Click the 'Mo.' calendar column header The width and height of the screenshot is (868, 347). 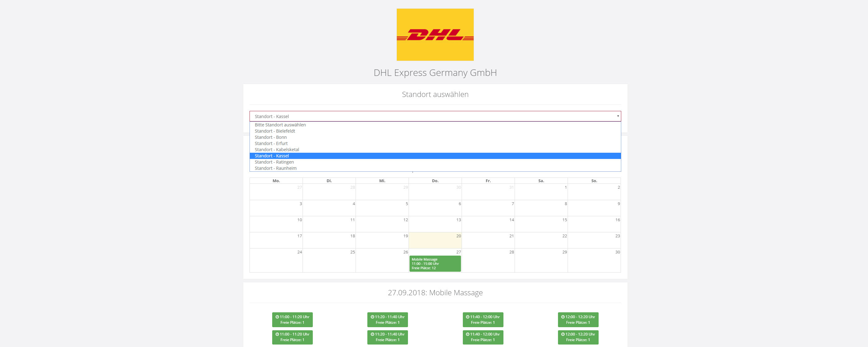coord(276,181)
